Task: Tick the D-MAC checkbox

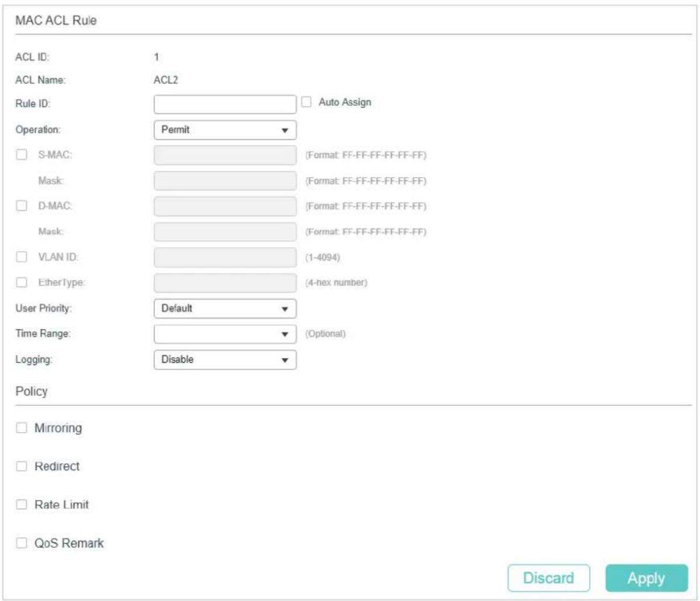Action: [22, 206]
